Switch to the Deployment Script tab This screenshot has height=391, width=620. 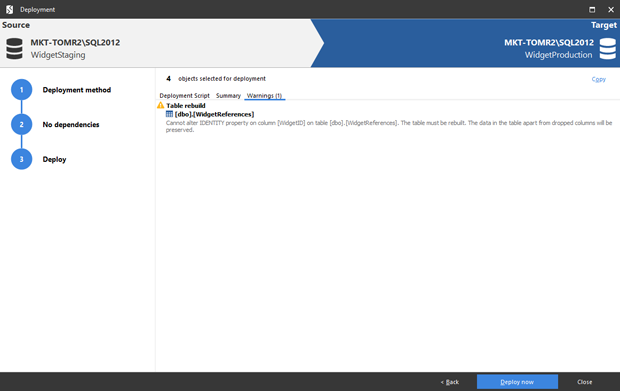click(184, 96)
